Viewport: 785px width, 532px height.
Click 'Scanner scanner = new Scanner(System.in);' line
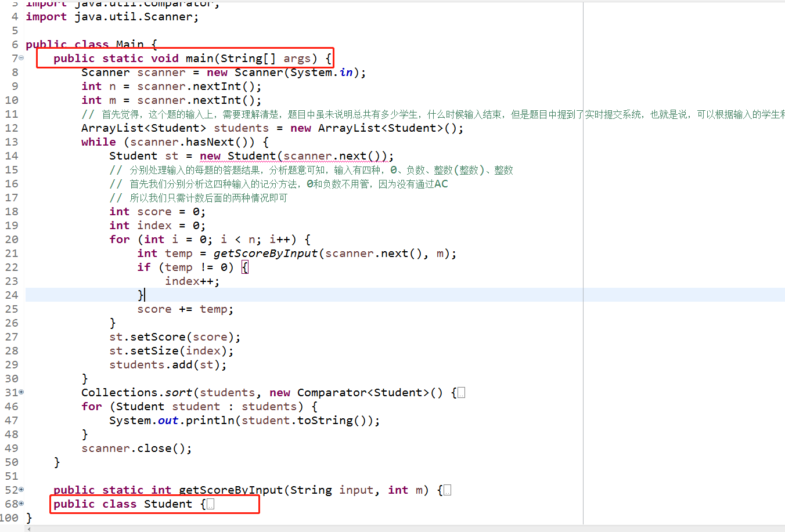point(224,73)
